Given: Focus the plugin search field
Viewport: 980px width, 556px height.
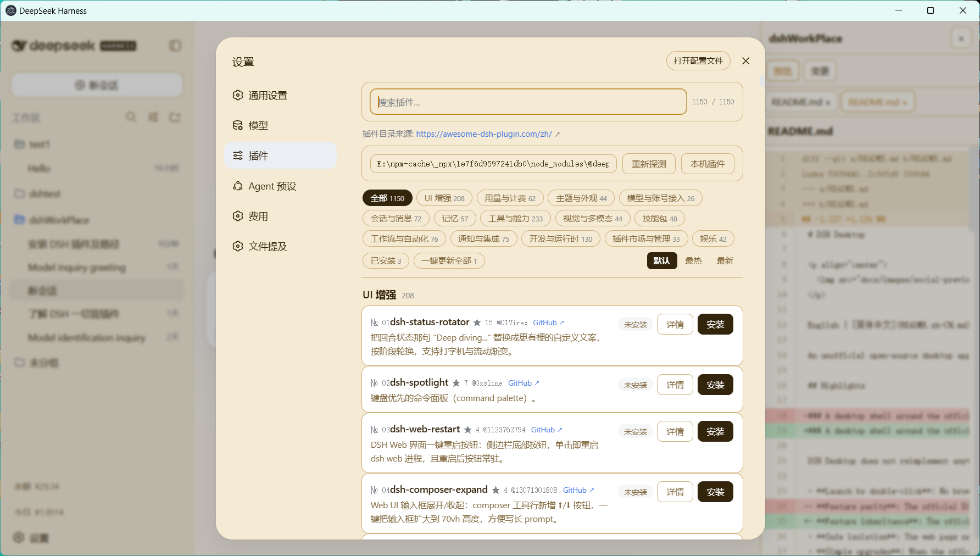Looking at the screenshot, I should coord(528,102).
